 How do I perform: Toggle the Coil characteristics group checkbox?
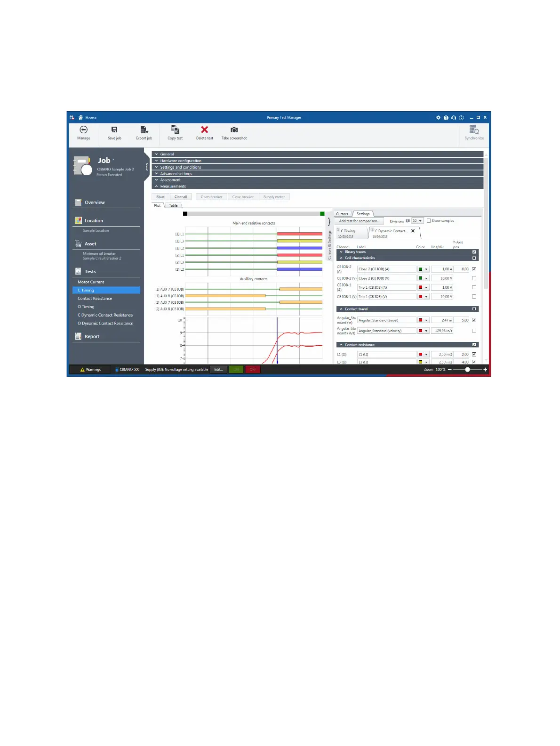tap(474, 258)
